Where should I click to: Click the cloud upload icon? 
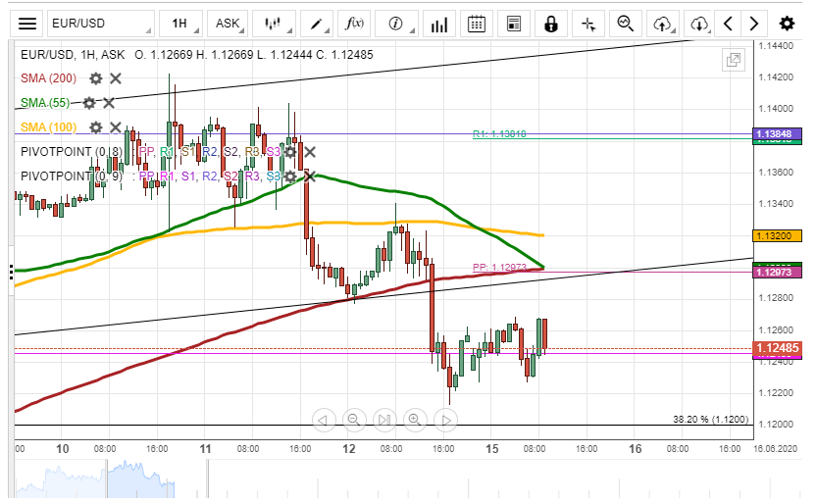pos(662,24)
